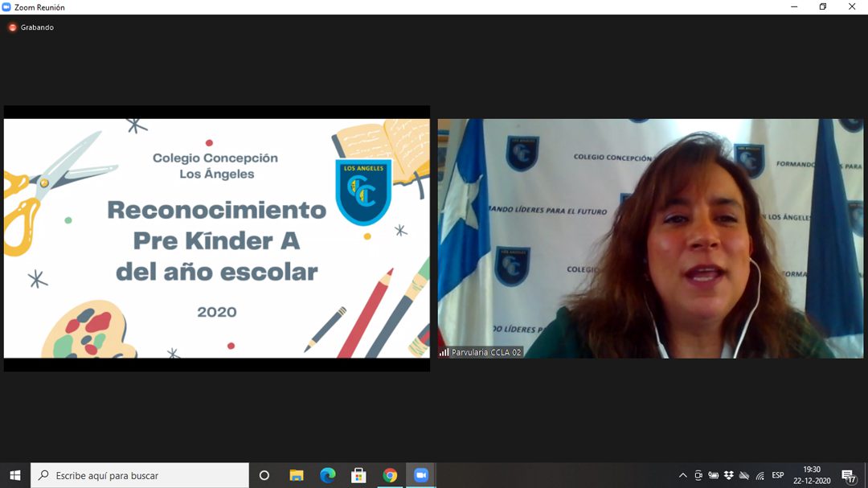
Task: Click the taskbar search box
Action: click(141, 475)
